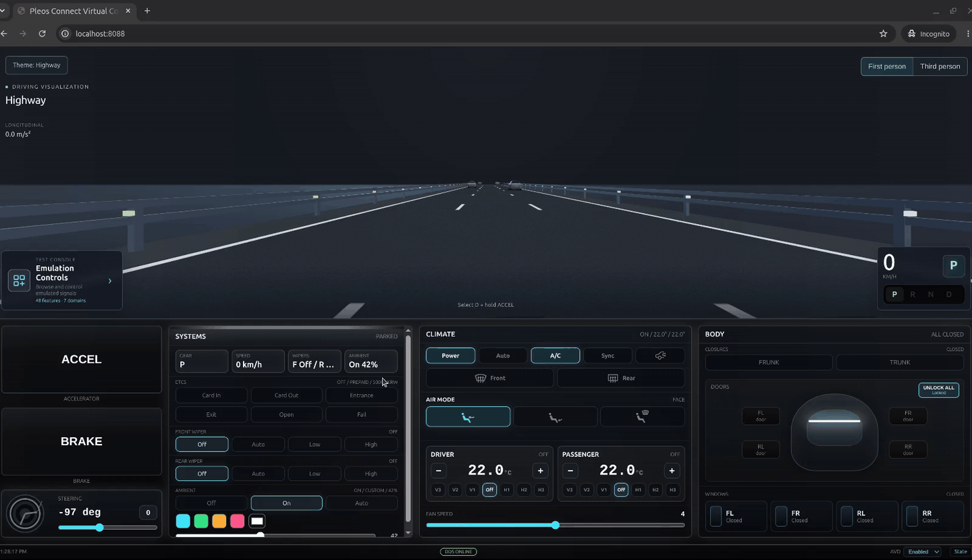Viewport: 972px width, 560px height.
Task: Pick the cyan ambient color swatch
Action: (x=183, y=521)
